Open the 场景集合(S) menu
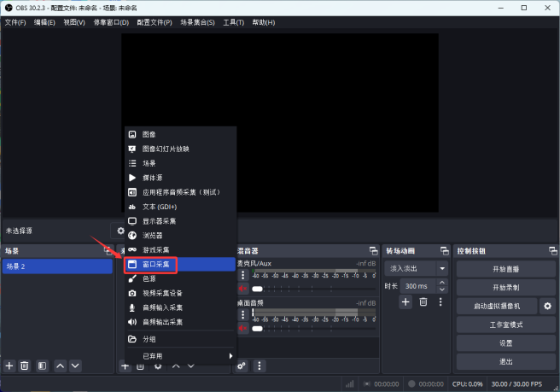This screenshot has width=560, height=392. point(197,22)
